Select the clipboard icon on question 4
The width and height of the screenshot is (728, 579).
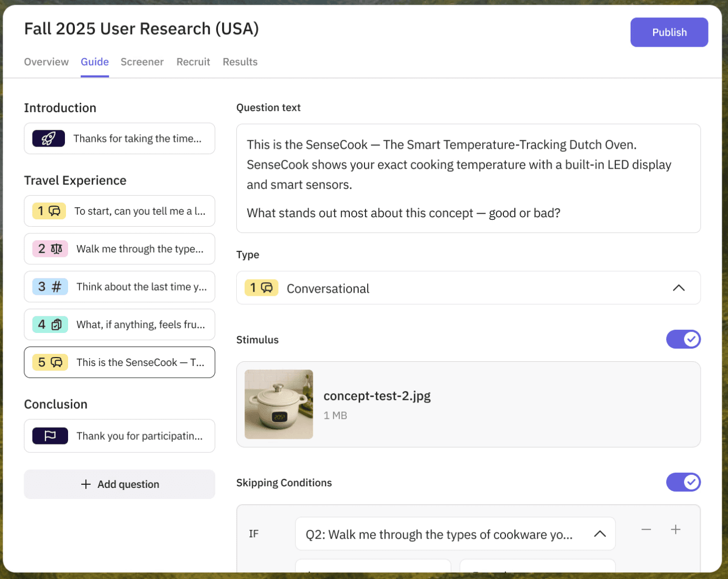(57, 324)
